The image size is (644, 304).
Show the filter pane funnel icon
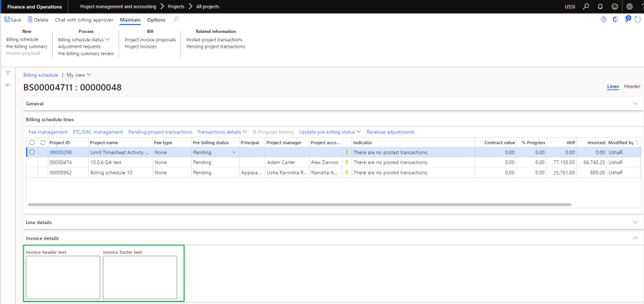tap(8, 73)
